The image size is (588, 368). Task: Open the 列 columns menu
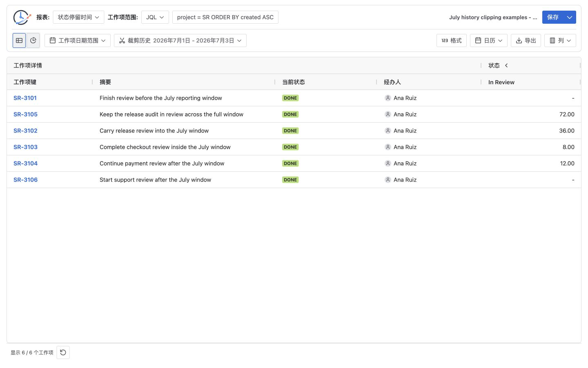[x=560, y=40]
